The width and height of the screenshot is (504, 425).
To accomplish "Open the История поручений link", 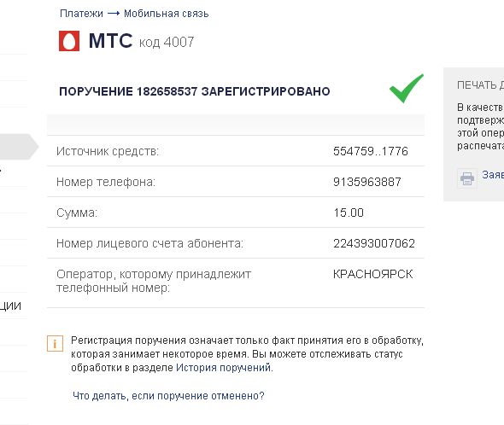I will point(224,368).
